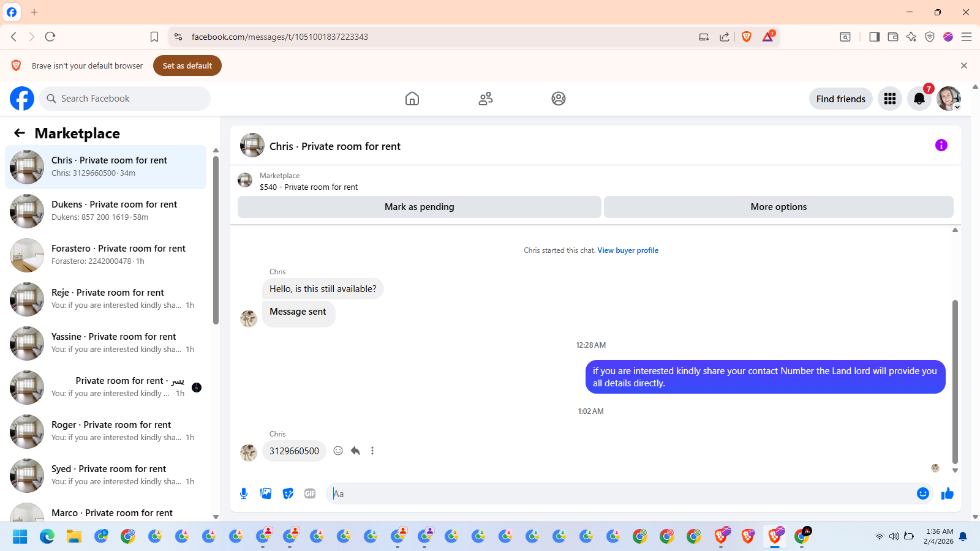Screen dimensions: 980x551
Task: Reply to the 3129660500 message
Action: [355, 451]
